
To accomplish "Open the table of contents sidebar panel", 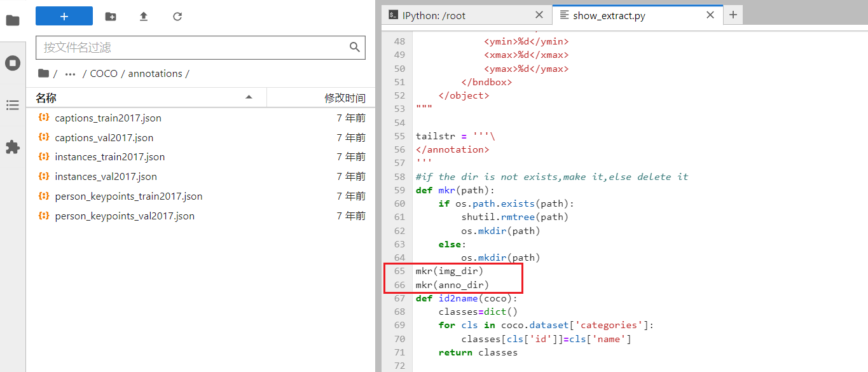I will point(13,104).
